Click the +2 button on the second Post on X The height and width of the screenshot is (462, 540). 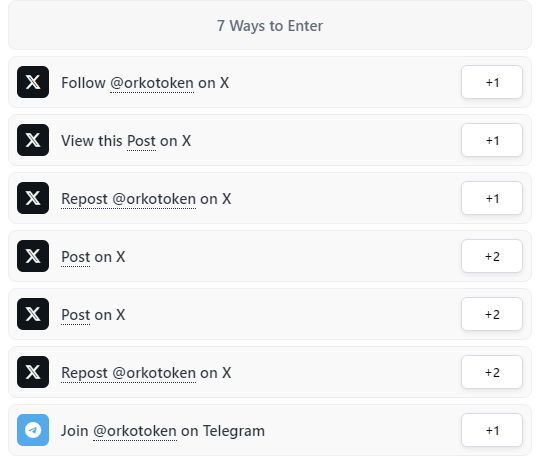(x=492, y=314)
